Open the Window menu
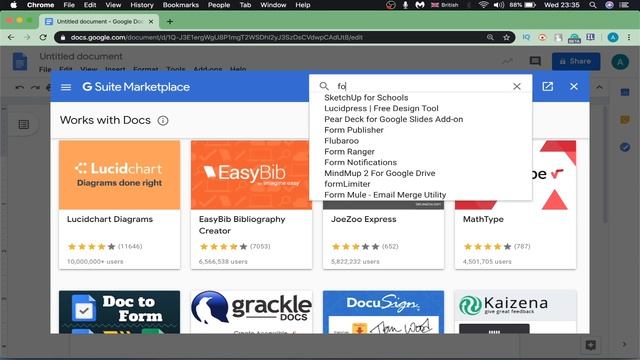This screenshot has height=360, width=640. click(273, 5)
